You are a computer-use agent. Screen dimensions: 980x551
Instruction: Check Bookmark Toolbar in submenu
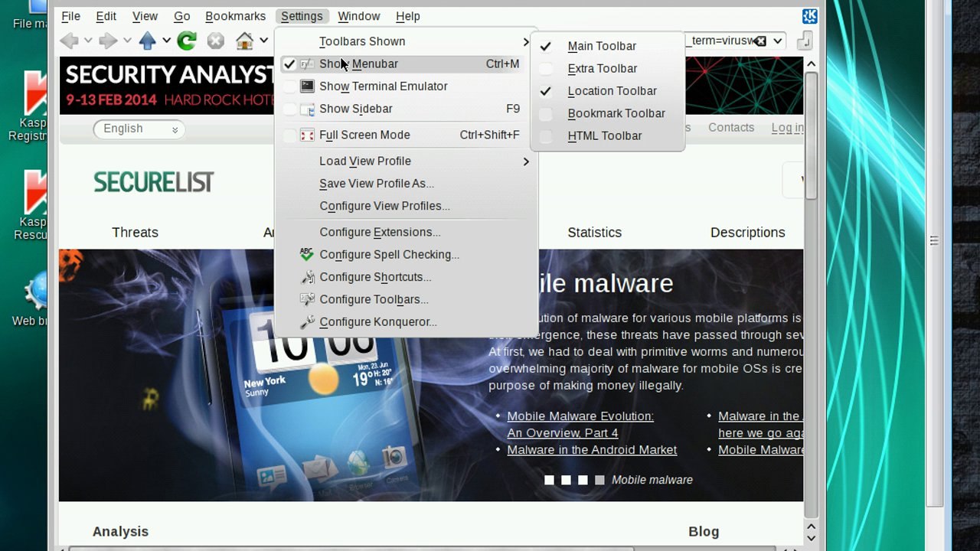click(x=546, y=113)
